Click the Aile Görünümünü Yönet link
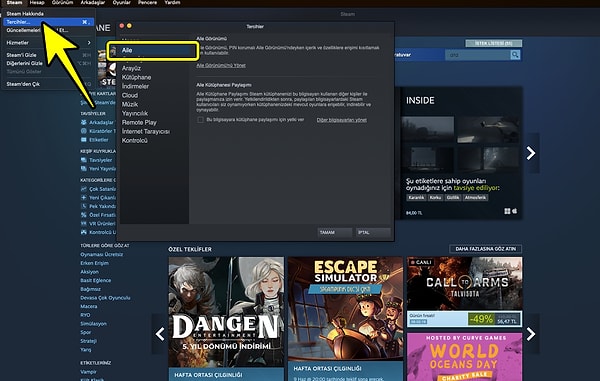 pyautogui.click(x=221, y=65)
